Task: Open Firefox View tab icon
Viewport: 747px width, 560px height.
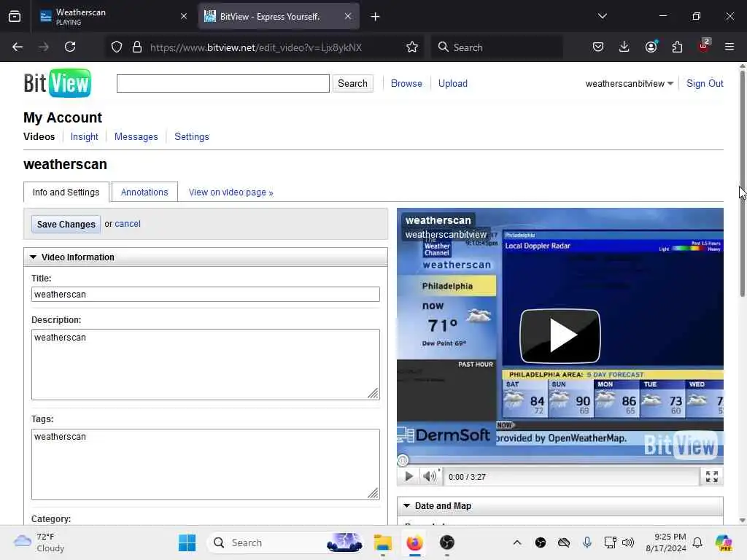Action: 15,17
